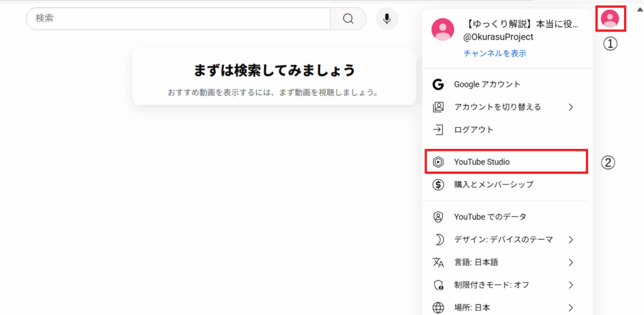The image size is (644, 315).
Task: Open 言語: 日本語 menu entry
Action: click(508, 262)
